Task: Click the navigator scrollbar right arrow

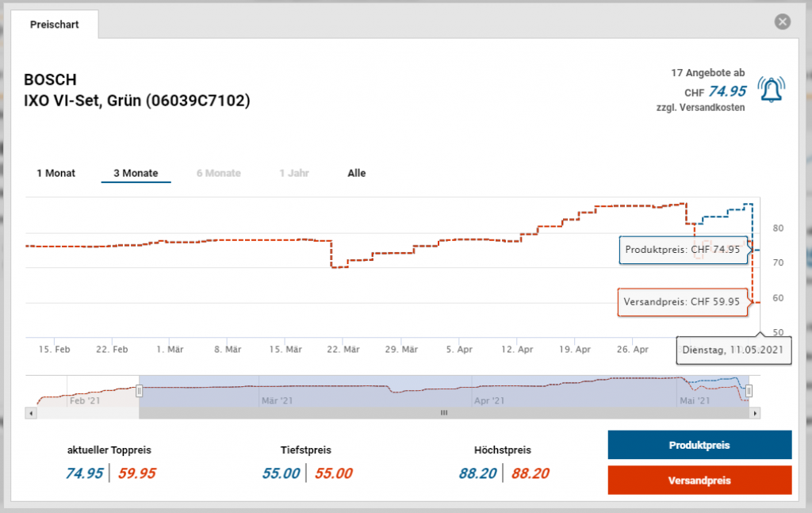Action: point(755,413)
